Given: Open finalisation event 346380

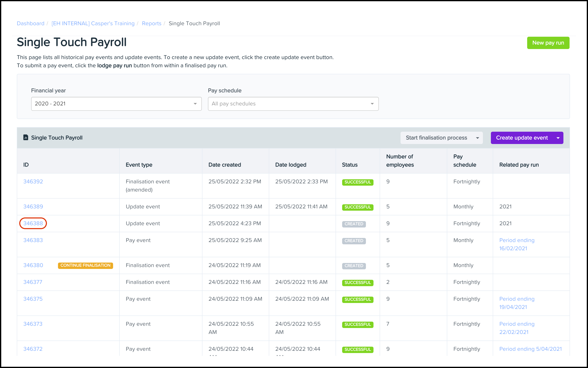Looking at the screenshot, I should pyautogui.click(x=33, y=265).
